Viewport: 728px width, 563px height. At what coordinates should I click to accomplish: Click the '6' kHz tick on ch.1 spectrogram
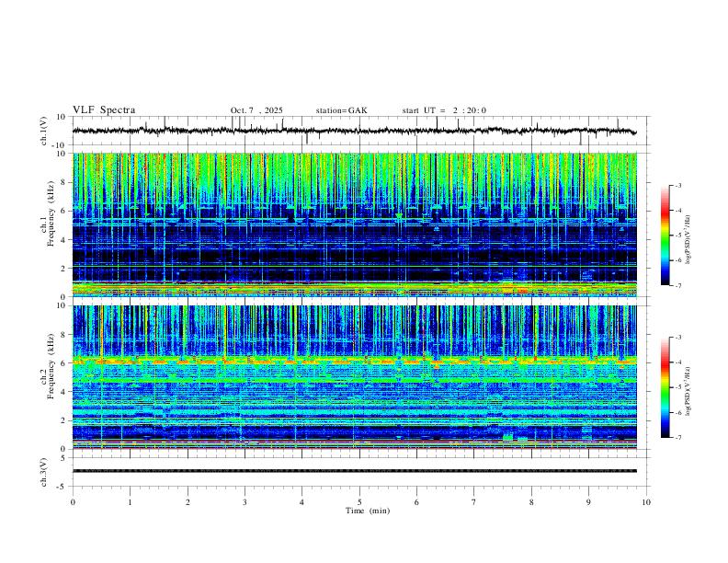(x=64, y=211)
